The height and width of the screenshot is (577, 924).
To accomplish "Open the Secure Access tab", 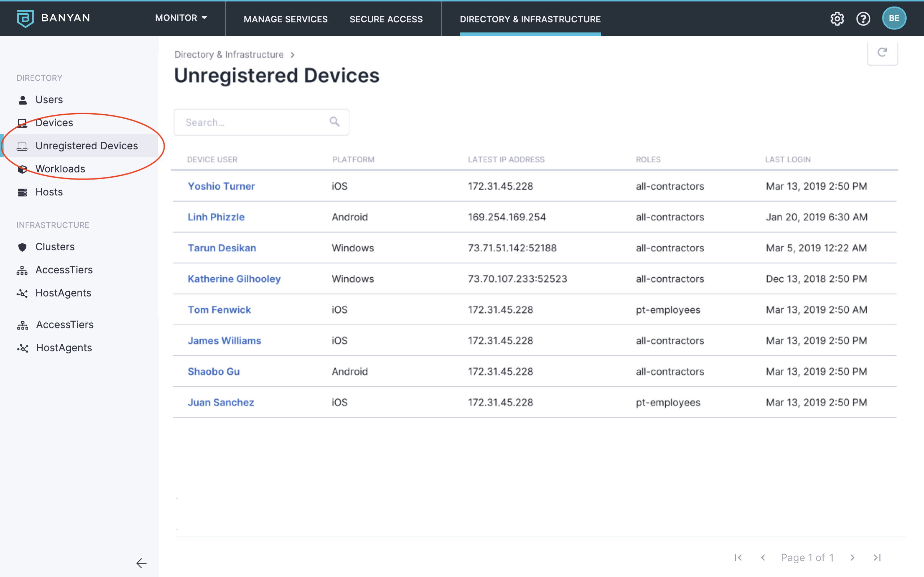I will (x=386, y=19).
